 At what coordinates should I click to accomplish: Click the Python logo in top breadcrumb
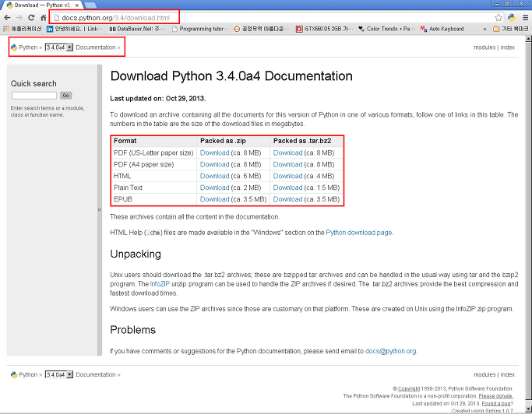click(x=14, y=47)
